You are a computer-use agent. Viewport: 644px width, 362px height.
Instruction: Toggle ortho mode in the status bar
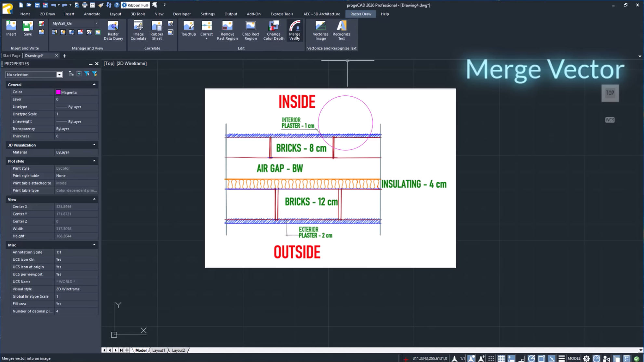pyautogui.click(x=521, y=358)
